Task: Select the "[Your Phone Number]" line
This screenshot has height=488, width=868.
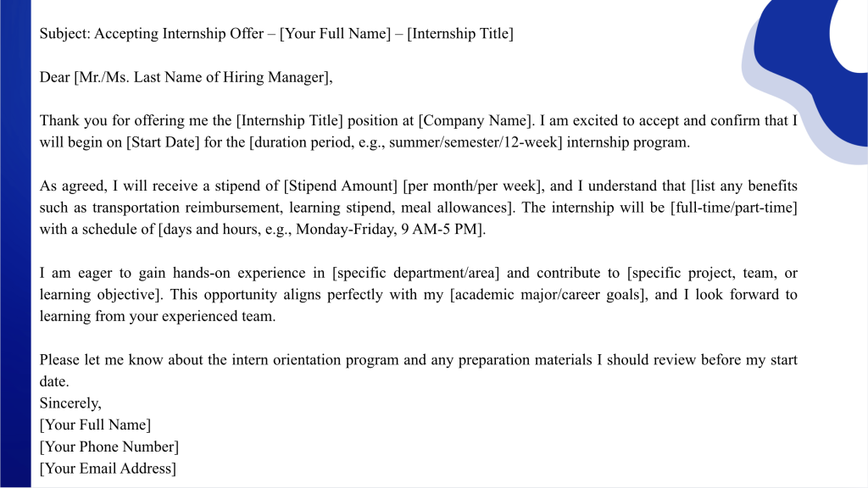Action: pyautogui.click(x=109, y=446)
